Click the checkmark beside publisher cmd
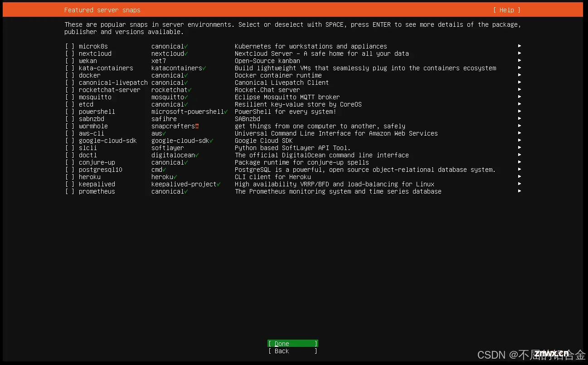This screenshot has height=365, width=588. coord(164,170)
